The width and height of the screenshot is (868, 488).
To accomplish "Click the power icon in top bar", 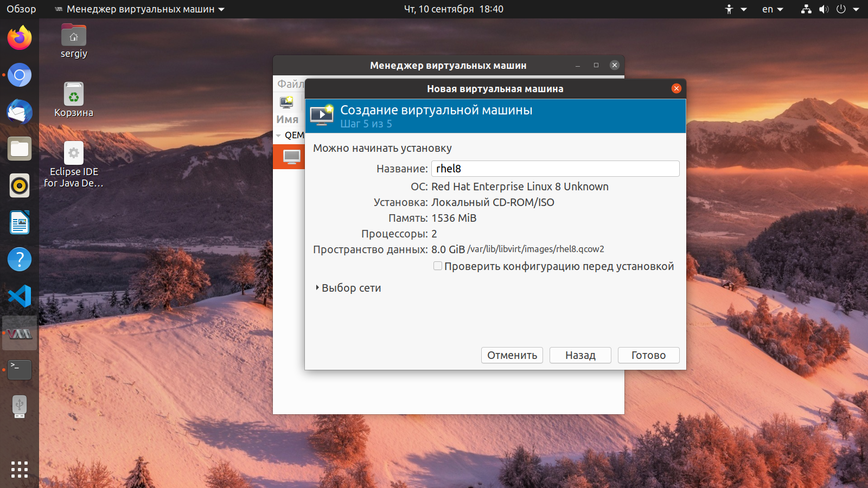I will click(841, 9).
